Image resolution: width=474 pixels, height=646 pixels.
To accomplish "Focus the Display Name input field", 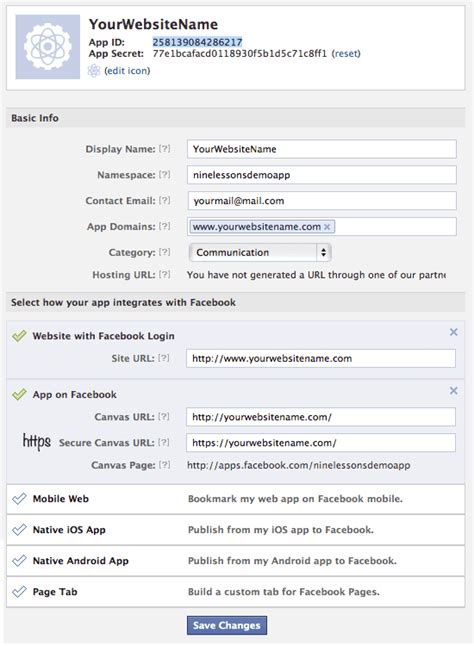I will (322, 149).
